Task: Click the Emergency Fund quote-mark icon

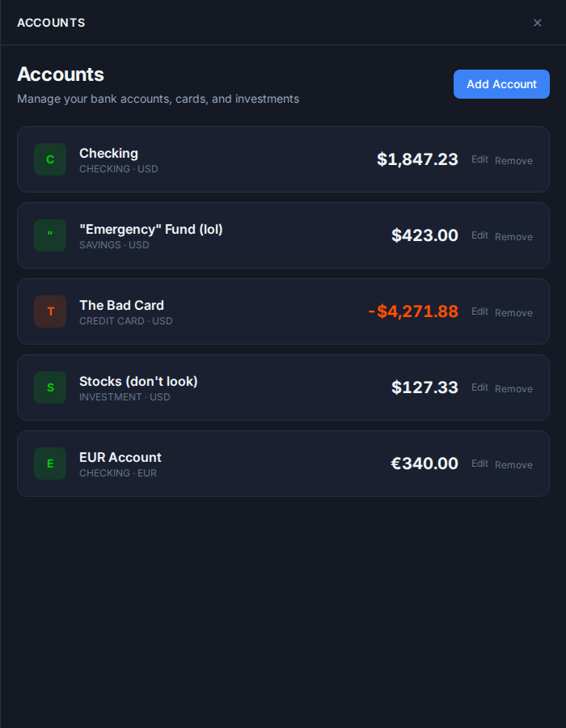Action: click(x=50, y=235)
